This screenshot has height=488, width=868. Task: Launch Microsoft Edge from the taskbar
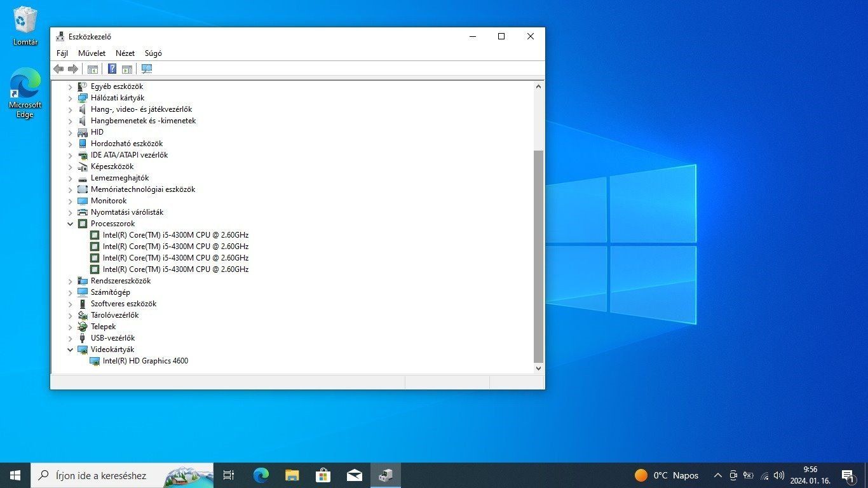pyautogui.click(x=261, y=475)
